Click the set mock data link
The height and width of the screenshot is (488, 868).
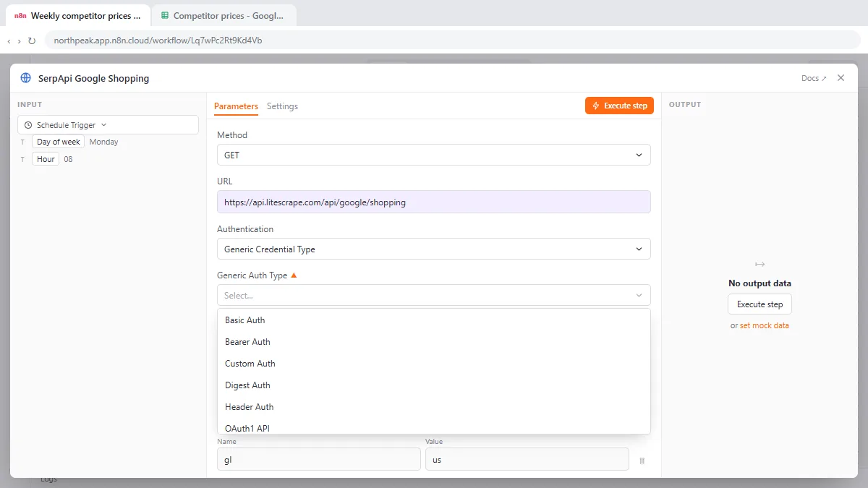pos(764,325)
